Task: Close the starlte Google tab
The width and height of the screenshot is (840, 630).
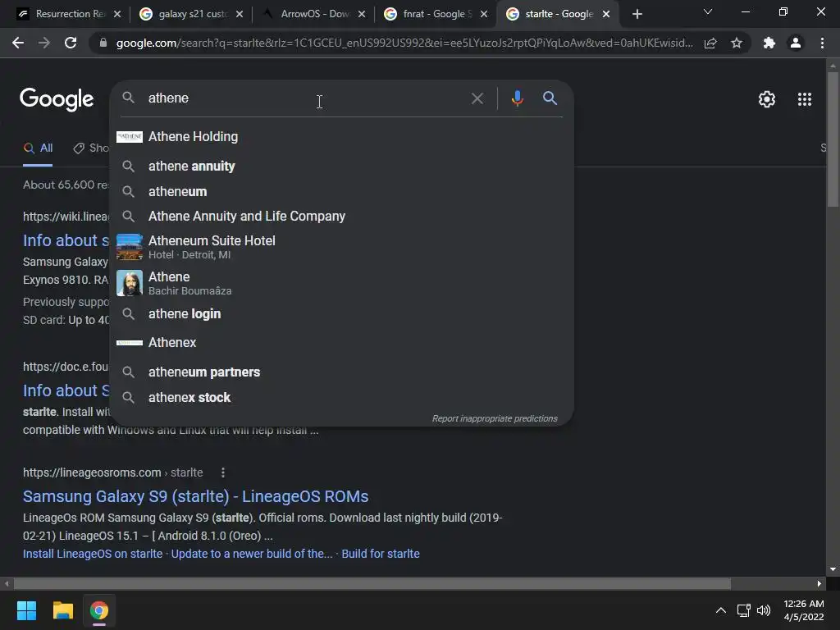Action: (x=606, y=15)
